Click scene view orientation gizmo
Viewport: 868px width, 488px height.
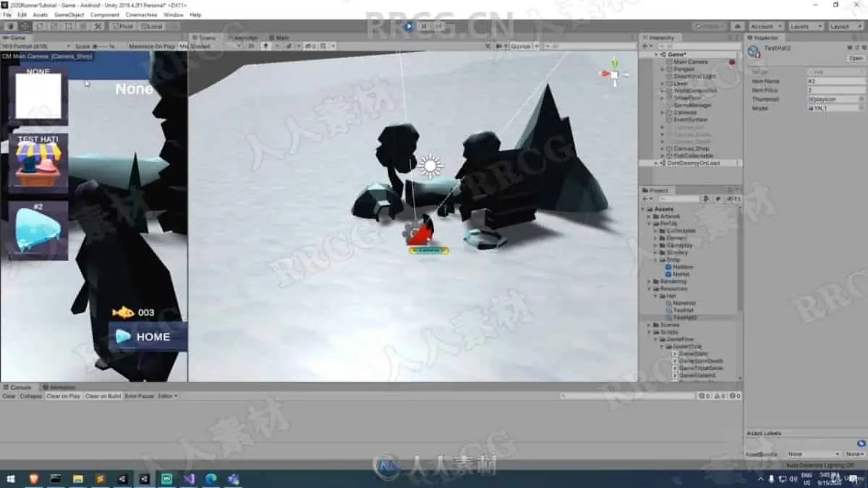tap(614, 73)
